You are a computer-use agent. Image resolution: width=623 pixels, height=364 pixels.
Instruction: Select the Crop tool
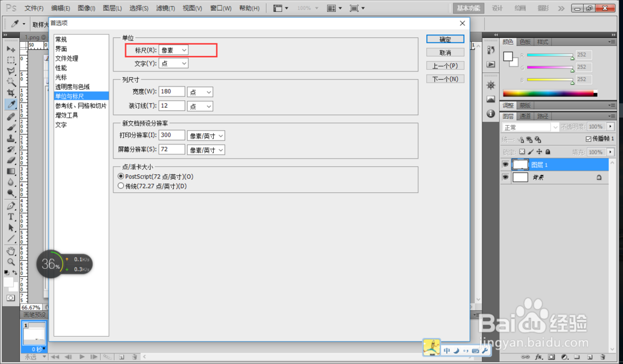(x=11, y=93)
